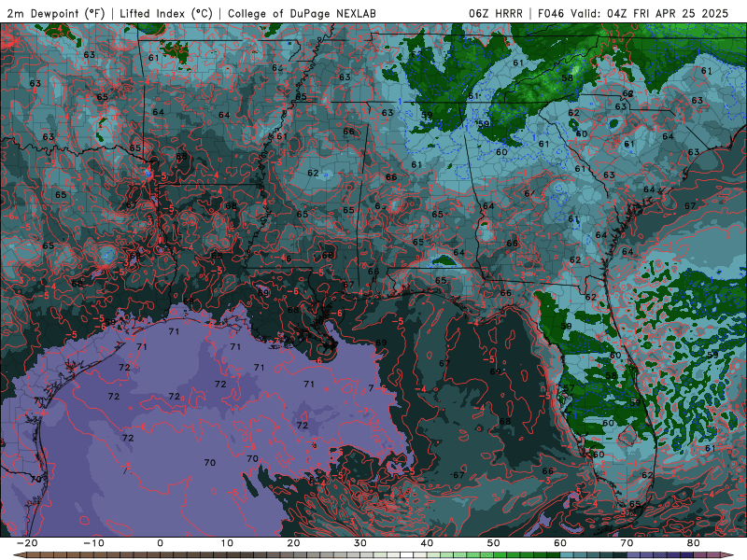Click the 30 label on the color scale

[360, 543]
